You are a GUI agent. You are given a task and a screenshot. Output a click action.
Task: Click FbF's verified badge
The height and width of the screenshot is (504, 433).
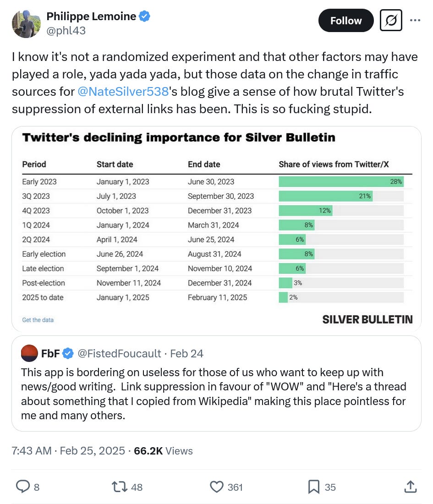(68, 354)
